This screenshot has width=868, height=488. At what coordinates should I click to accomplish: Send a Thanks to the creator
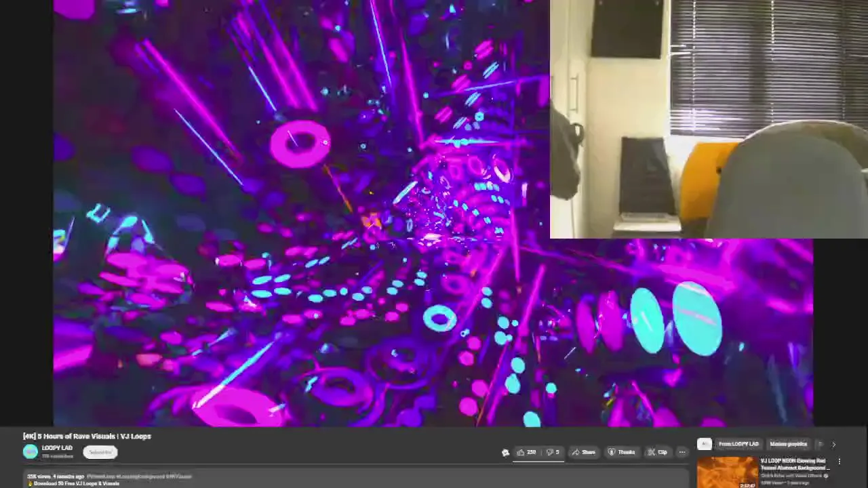621,452
